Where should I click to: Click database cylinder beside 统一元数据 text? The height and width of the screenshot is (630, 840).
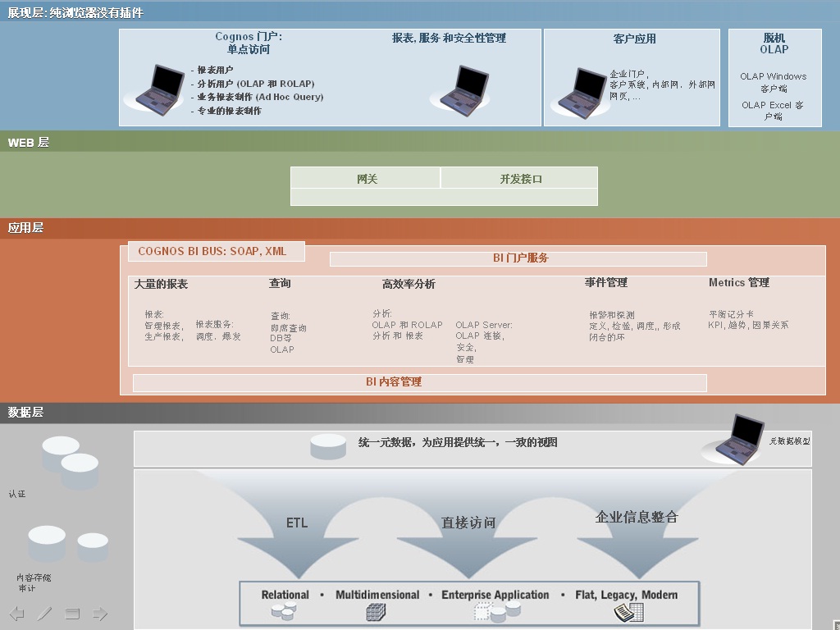(328, 446)
